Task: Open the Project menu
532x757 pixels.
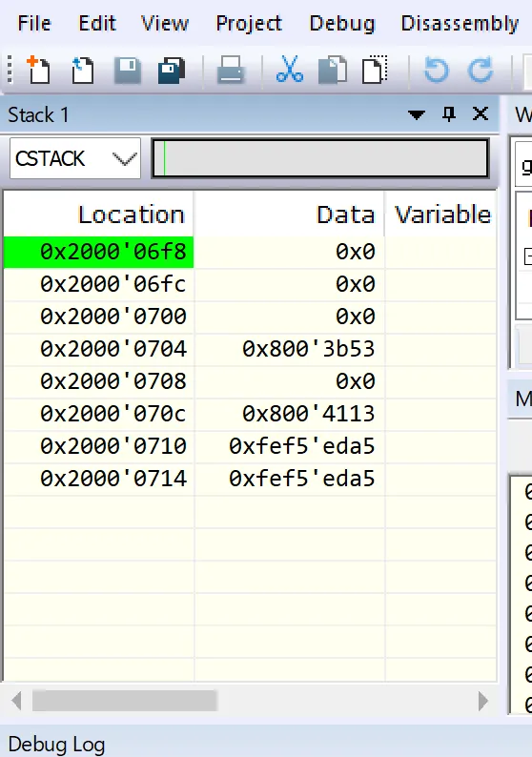Action: point(249,23)
